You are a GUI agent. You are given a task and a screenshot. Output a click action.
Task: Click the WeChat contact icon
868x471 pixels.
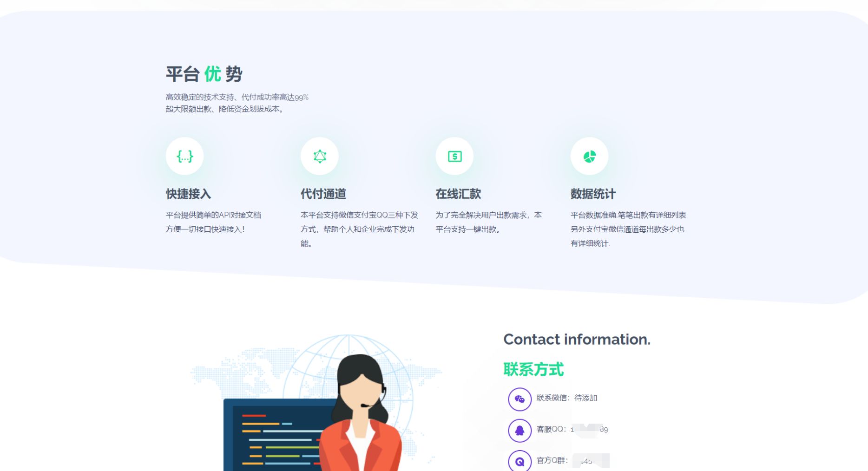click(520, 399)
